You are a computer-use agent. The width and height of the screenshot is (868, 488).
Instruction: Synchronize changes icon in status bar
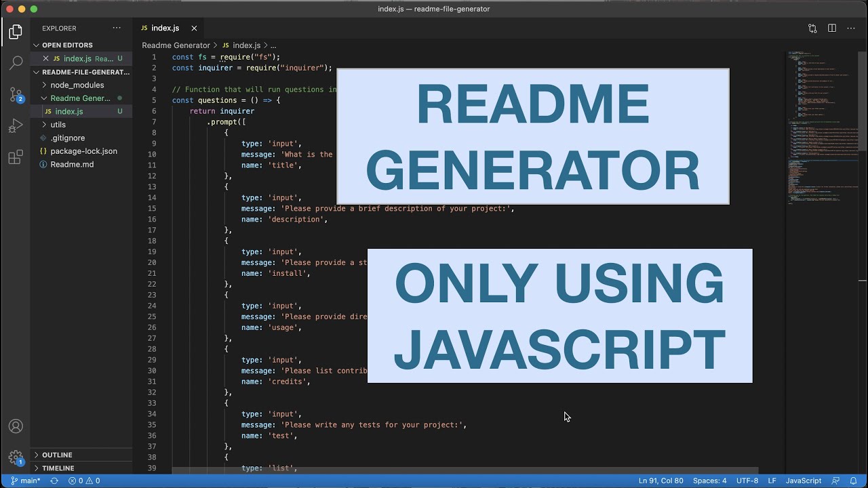coord(54,481)
